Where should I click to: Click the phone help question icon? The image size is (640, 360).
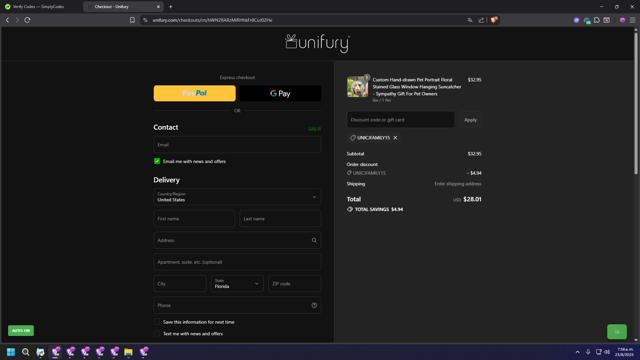[314, 305]
